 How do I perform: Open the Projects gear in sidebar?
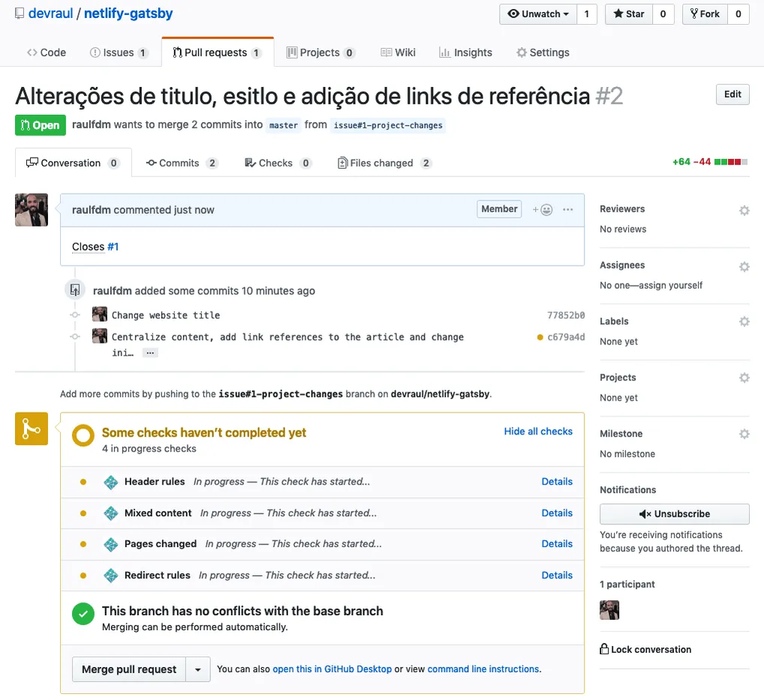click(744, 377)
